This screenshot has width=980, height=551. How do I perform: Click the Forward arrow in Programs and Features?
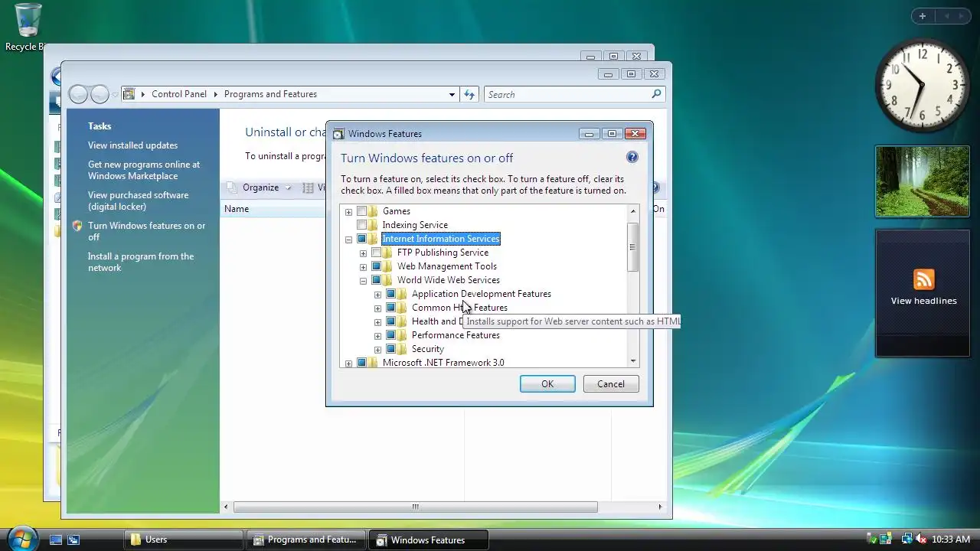coord(100,94)
